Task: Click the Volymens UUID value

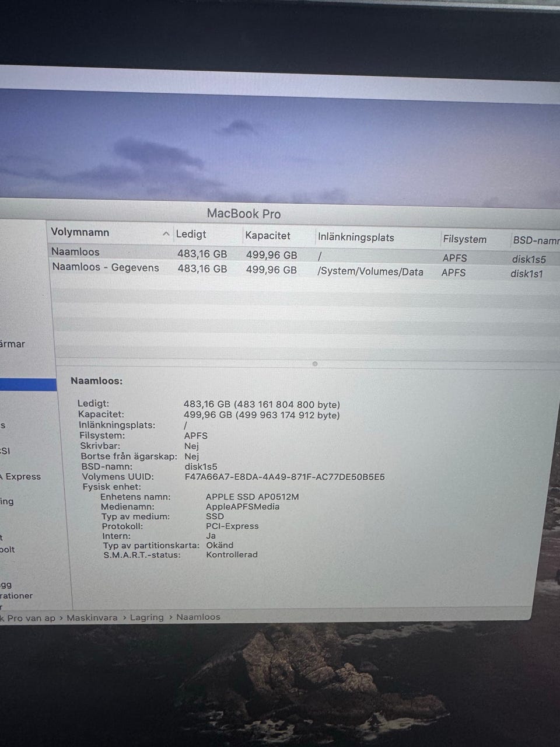Action: (285, 477)
